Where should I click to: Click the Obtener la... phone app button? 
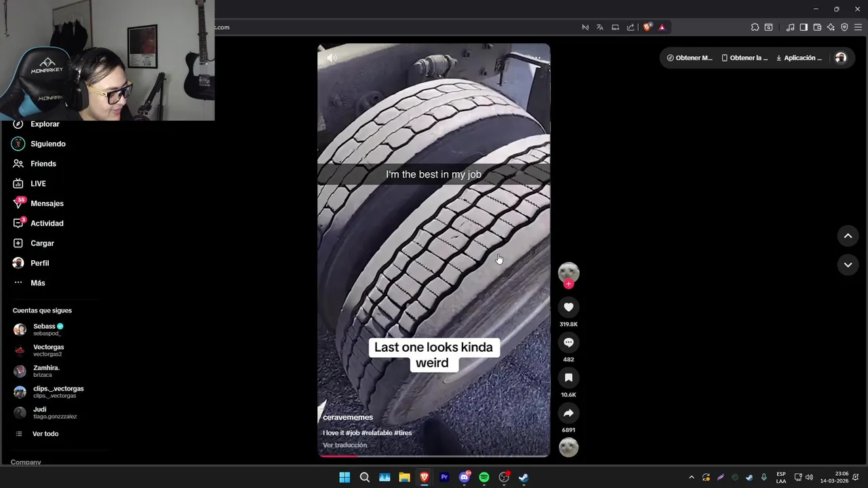pyautogui.click(x=745, y=58)
